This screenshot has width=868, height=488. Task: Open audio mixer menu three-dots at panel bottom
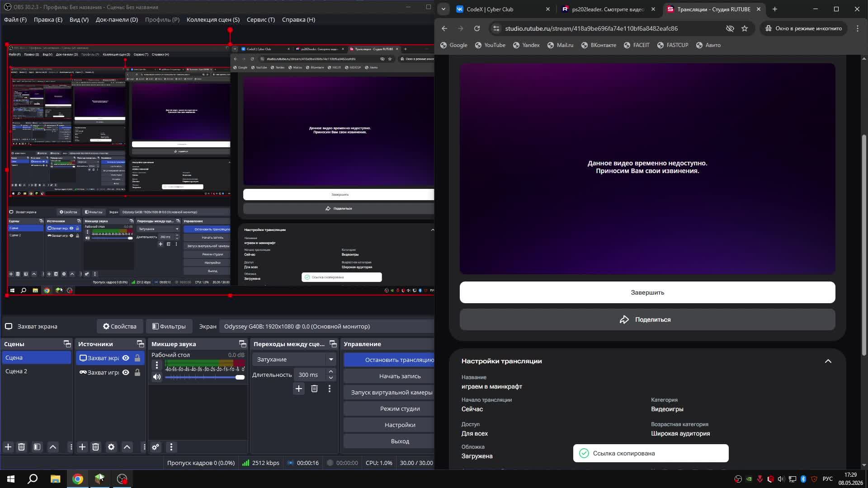[171, 447]
